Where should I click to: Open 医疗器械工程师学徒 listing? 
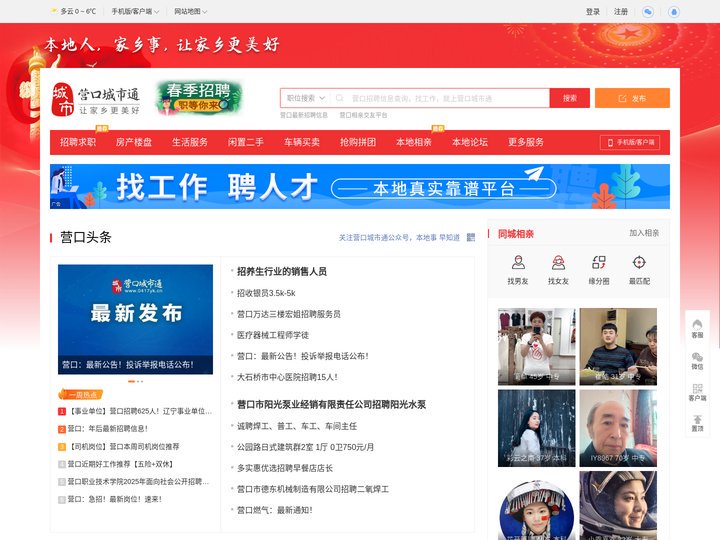(273, 335)
